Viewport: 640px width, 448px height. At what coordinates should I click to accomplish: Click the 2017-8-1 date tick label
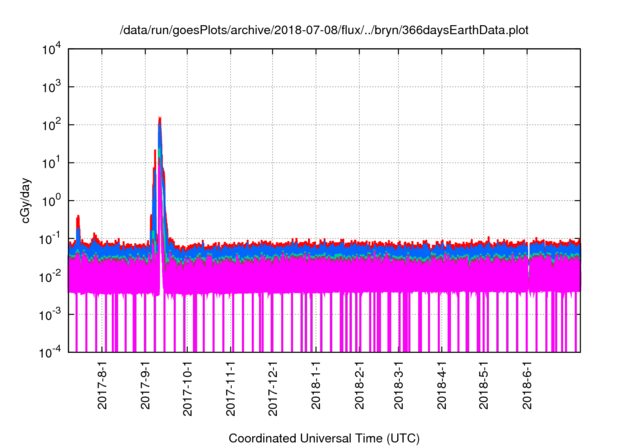102,385
